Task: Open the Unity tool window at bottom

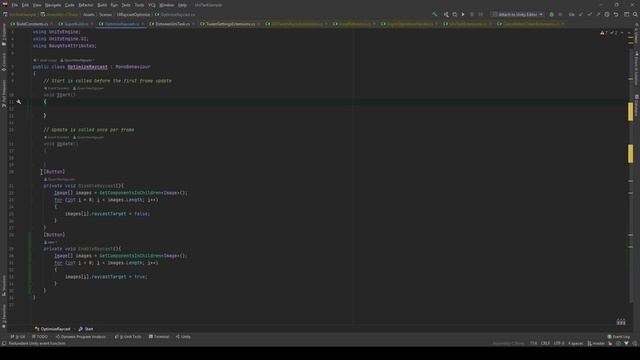Action: [183, 337]
